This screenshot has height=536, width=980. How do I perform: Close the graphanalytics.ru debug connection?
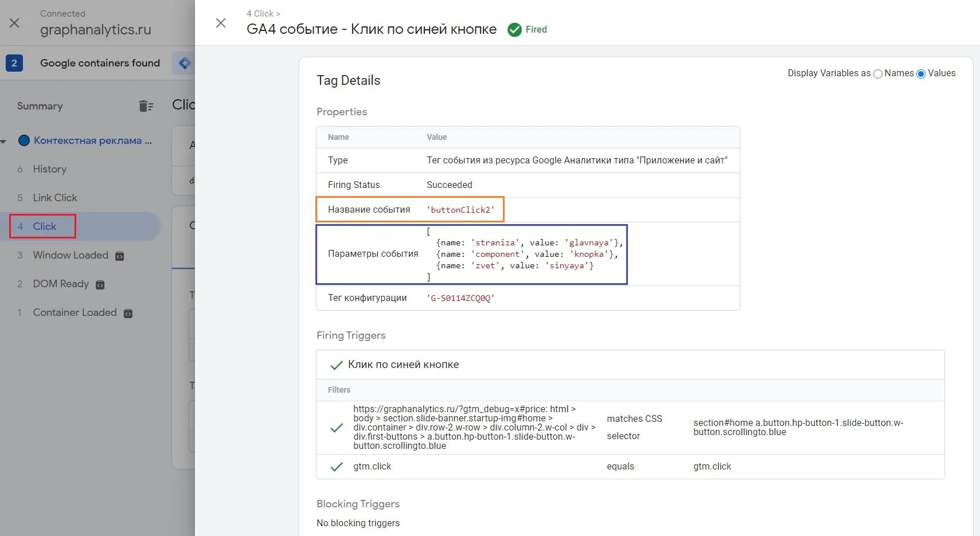click(x=14, y=23)
